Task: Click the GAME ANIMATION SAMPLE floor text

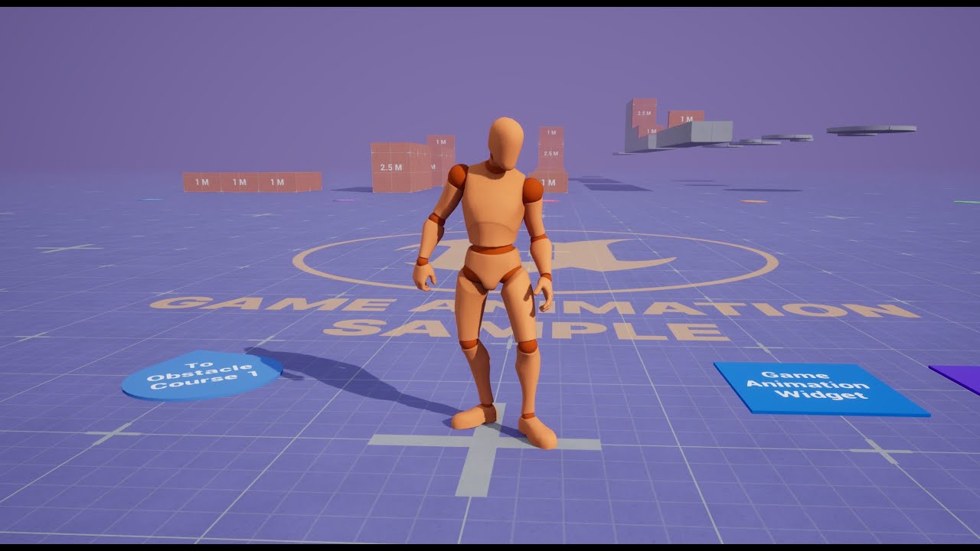Action: [x=534, y=317]
